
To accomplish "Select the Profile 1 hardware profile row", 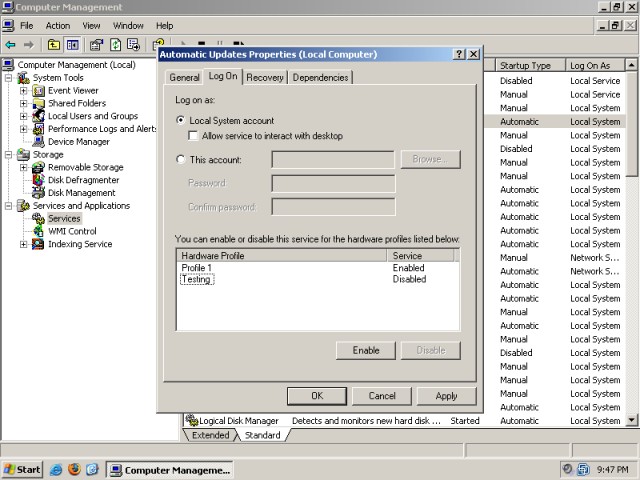I will coord(317,268).
